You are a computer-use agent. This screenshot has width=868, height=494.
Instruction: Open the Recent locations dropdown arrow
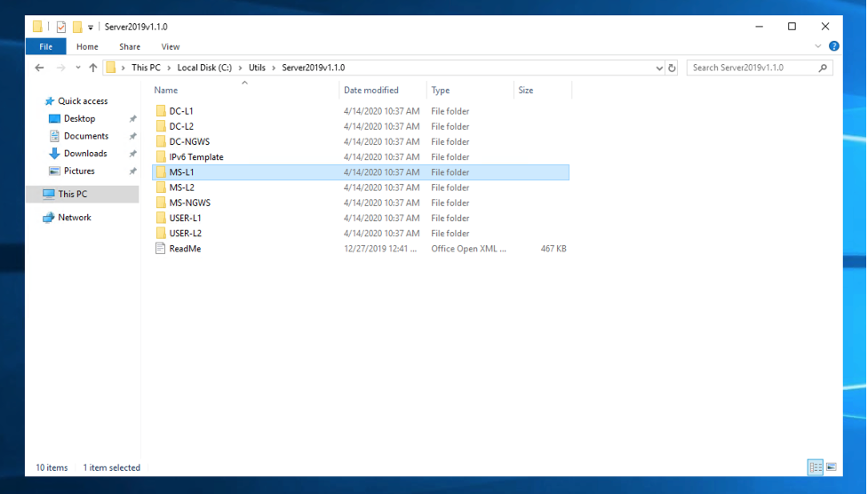(78, 68)
